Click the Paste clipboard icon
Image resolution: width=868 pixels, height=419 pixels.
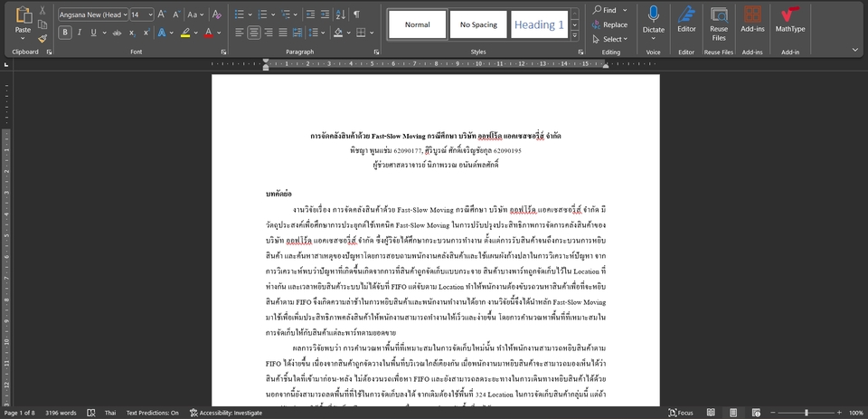23,15
